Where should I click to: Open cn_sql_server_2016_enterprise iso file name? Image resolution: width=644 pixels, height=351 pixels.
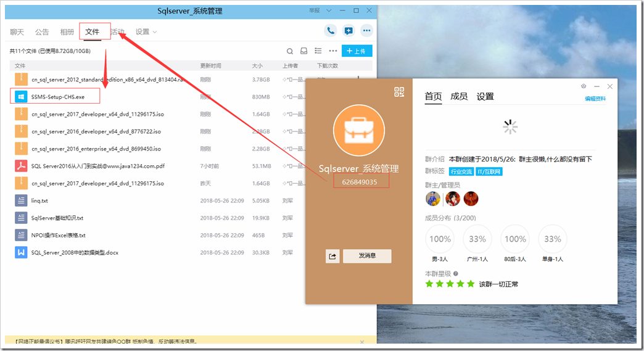pyautogui.click(x=96, y=149)
